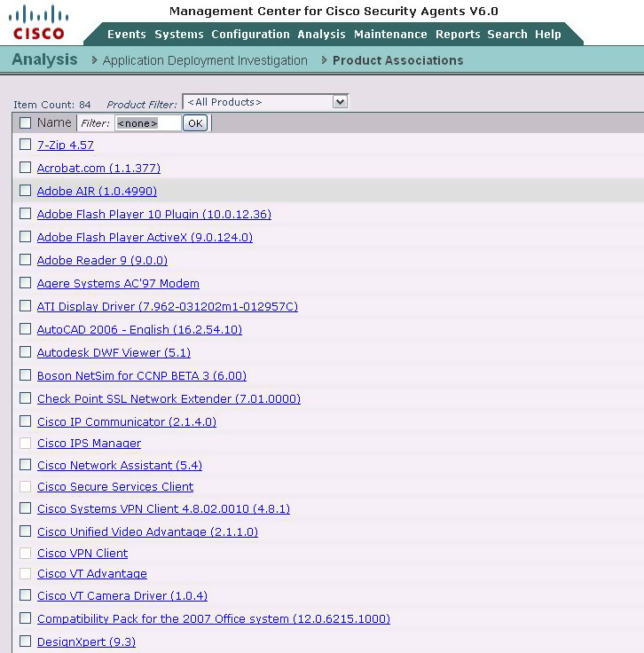Click the breadcrumb arrow before Product Associations
This screenshot has width=644, height=653.
coord(324,60)
